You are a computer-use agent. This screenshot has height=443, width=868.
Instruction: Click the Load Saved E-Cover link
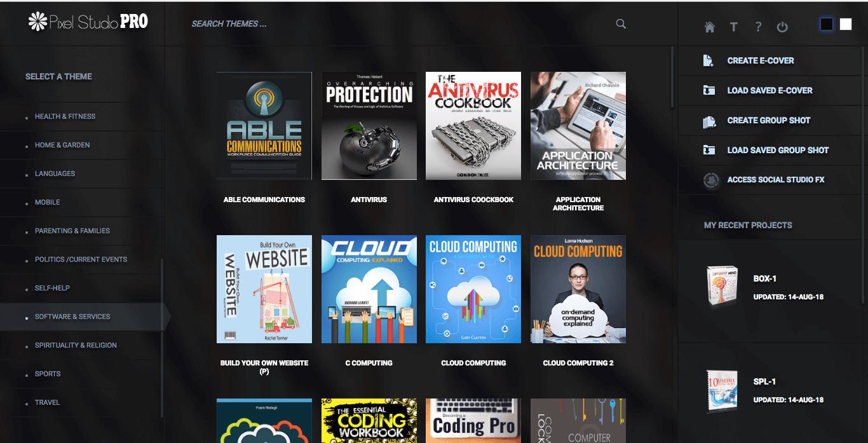pyautogui.click(x=770, y=90)
